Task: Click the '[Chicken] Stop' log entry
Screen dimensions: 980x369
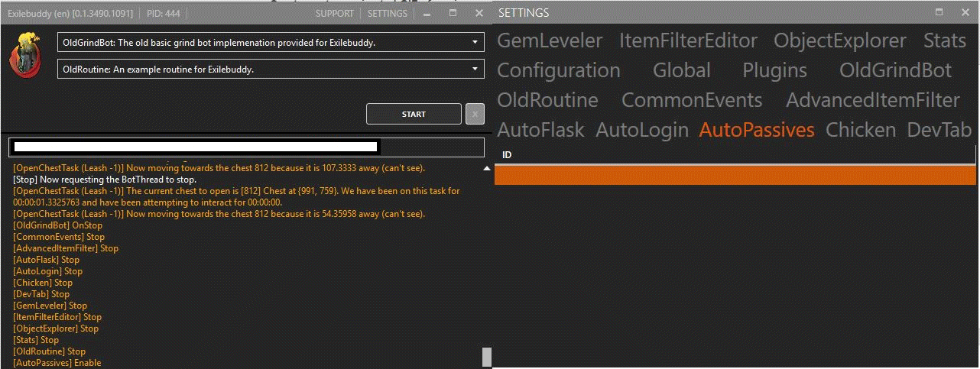Action: tap(43, 283)
